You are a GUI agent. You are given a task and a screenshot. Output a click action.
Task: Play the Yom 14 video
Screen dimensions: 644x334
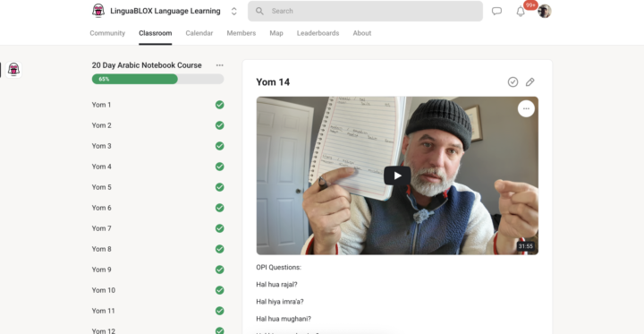coord(397,176)
